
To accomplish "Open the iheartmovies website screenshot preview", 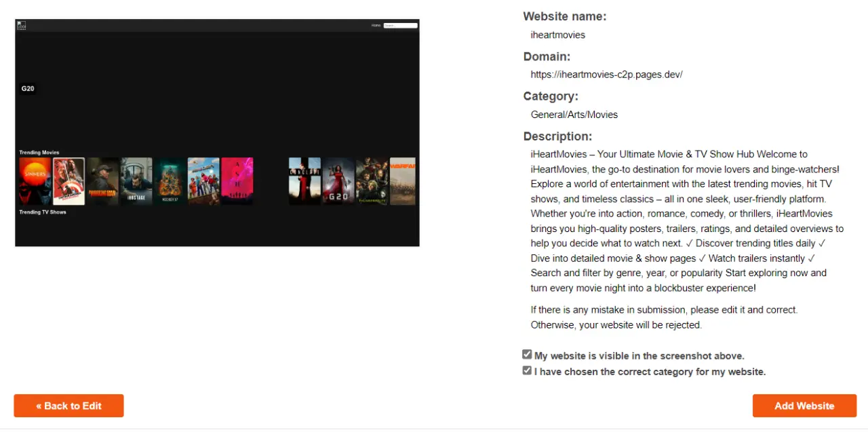I will click(217, 133).
